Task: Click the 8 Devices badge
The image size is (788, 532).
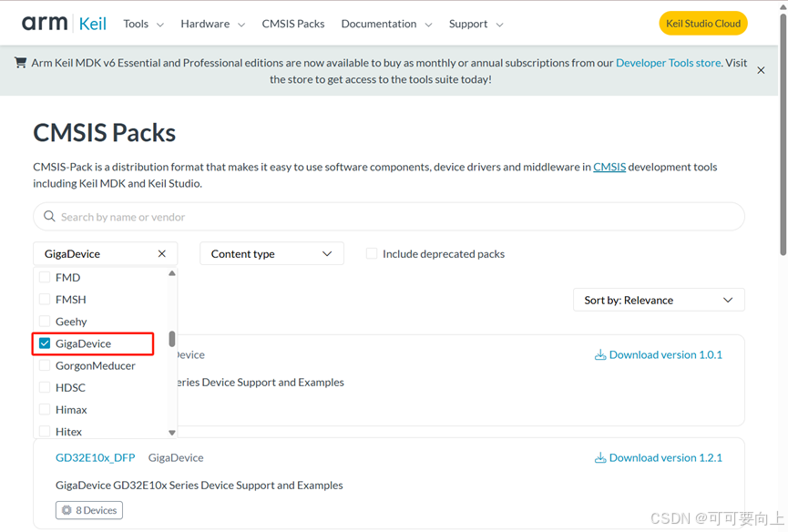Action: pos(89,510)
